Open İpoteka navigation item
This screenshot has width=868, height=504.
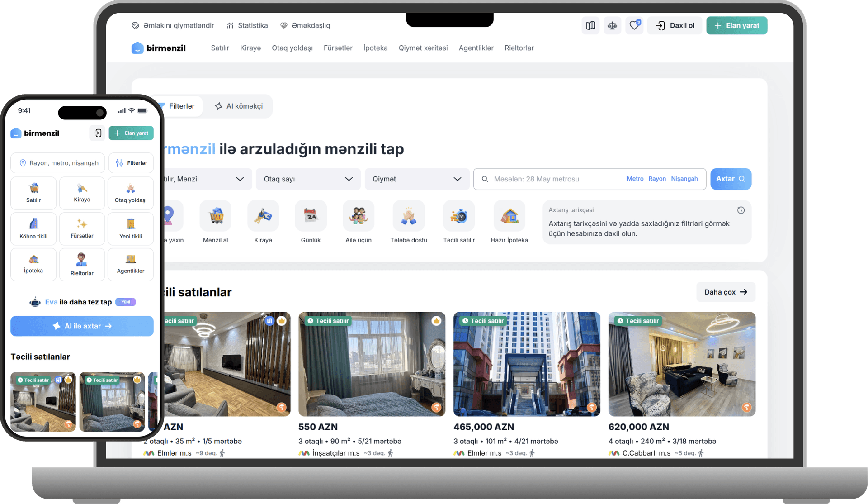coord(376,48)
